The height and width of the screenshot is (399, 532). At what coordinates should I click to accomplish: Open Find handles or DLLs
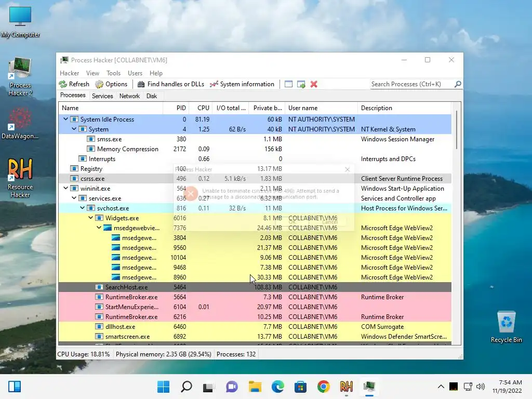(x=170, y=84)
